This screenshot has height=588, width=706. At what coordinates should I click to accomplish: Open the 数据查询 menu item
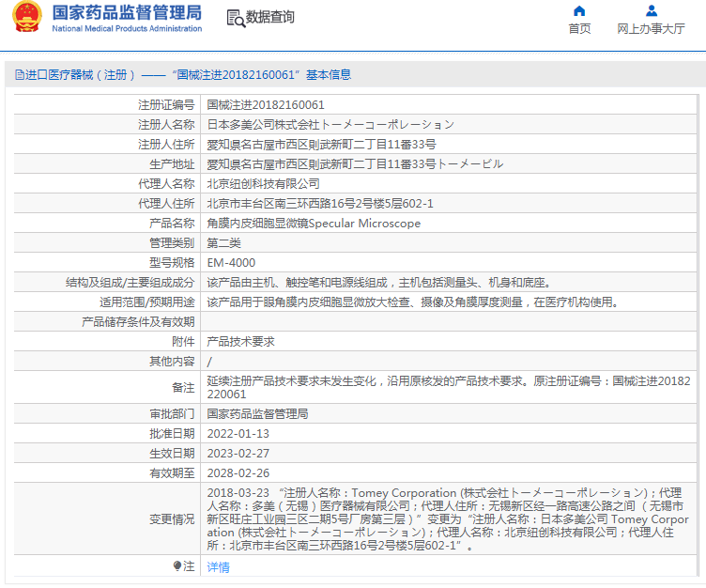[x=269, y=18]
